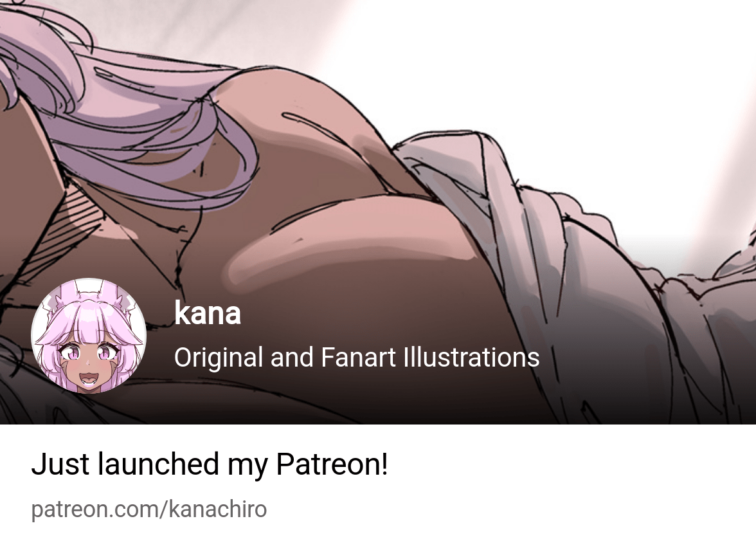Open the "Just launched my Patreon!" headline
This screenshot has height=548, width=756.
(x=210, y=464)
